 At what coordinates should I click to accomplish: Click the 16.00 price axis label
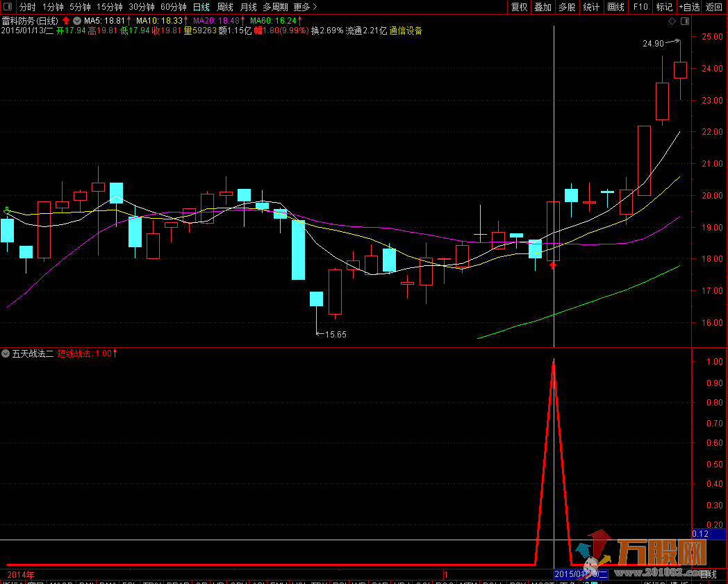pos(712,323)
